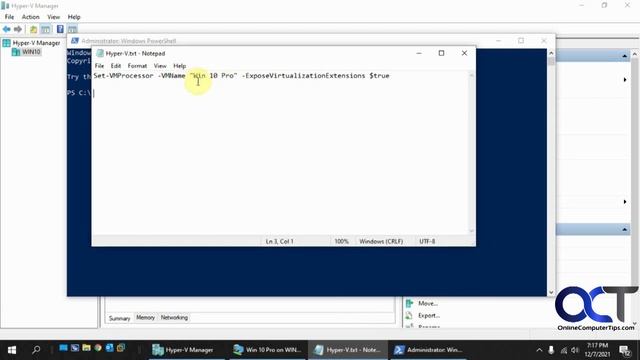Open Notepad's Edit menu
This screenshot has height=360, width=640.
click(x=116, y=66)
